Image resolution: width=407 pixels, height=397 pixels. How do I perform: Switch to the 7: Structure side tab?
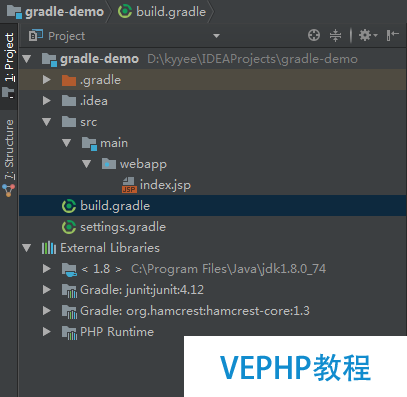9,158
